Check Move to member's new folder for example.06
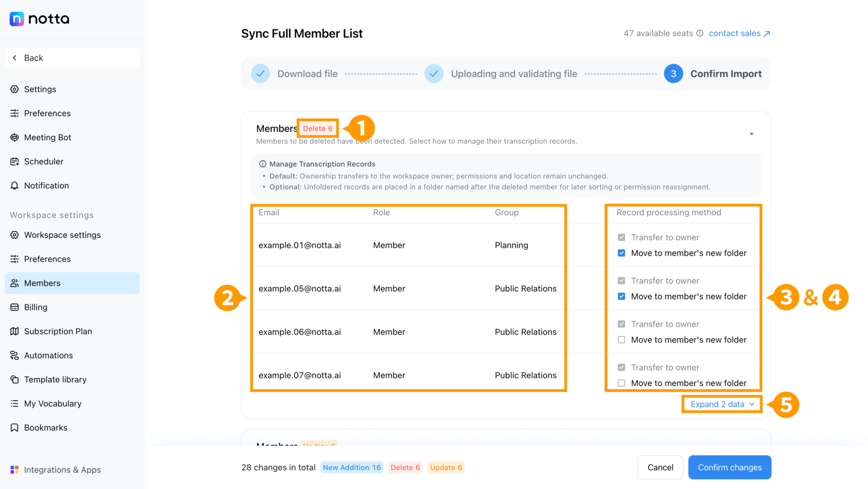 click(622, 340)
